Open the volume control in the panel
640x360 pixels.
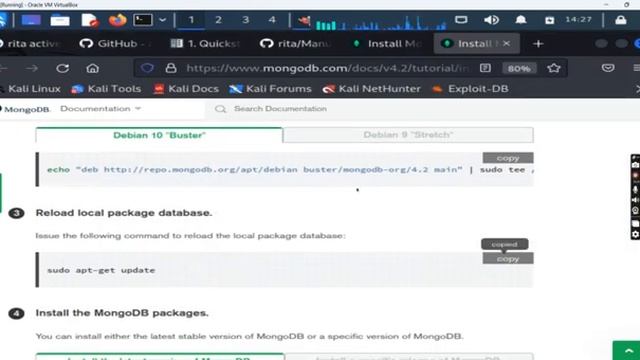(x=491, y=20)
